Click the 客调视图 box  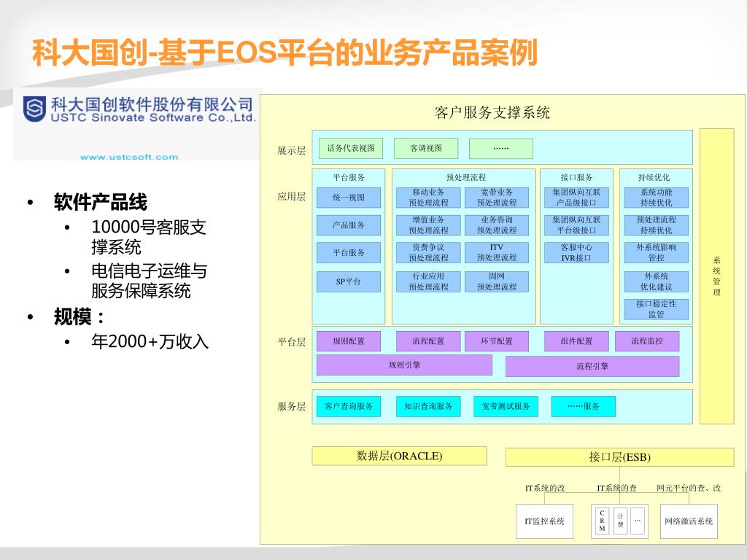point(426,148)
